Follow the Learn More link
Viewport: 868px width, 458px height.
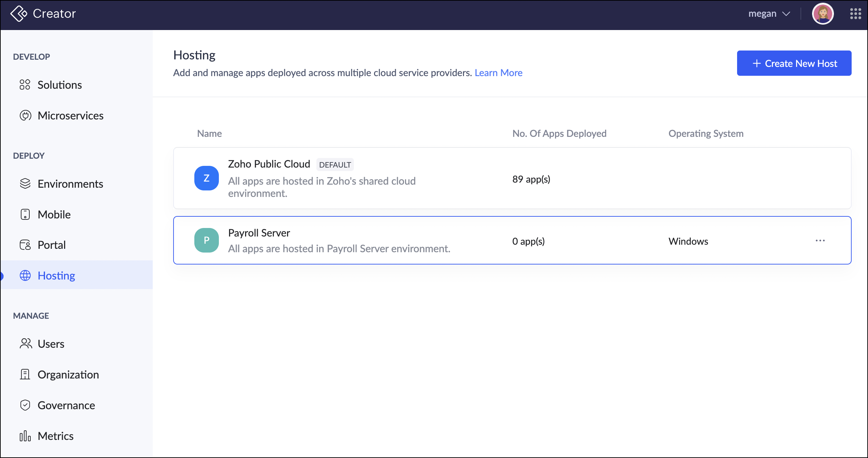pos(498,73)
